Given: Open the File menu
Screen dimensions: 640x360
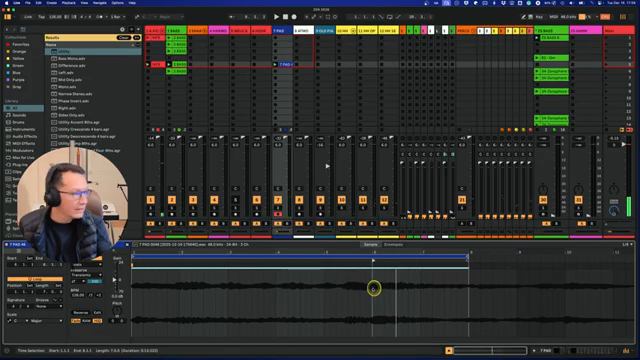Looking at the screenshot, I should tap(28, 3).
